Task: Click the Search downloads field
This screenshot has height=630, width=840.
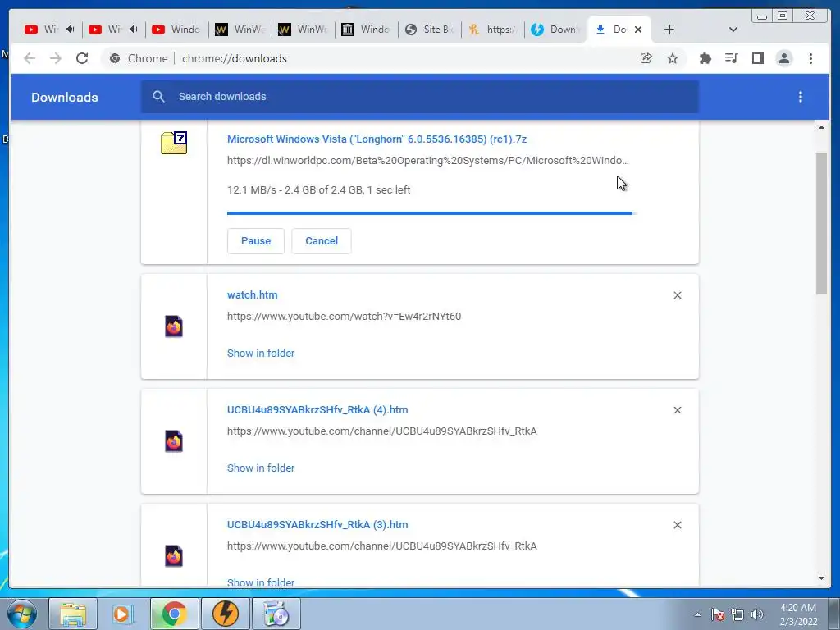Action: tap(419, 97)
